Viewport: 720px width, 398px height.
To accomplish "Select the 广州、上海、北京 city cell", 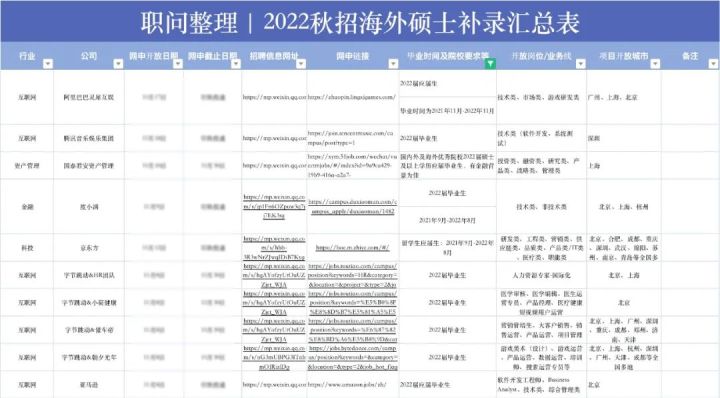I will (624, 97).
